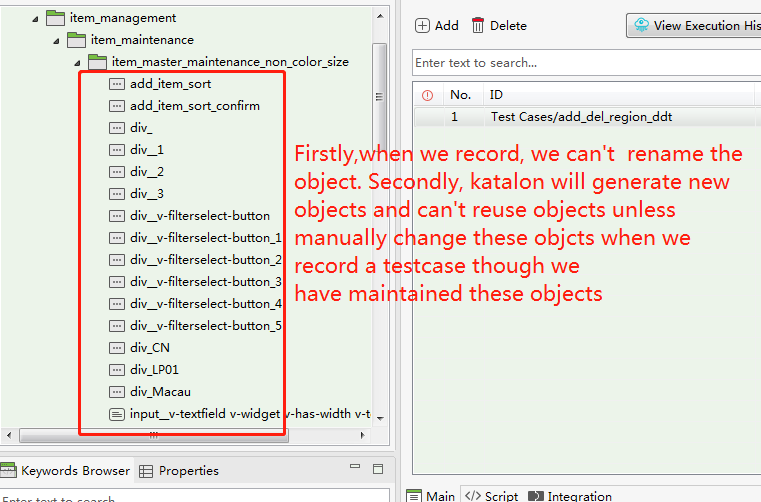The height and width of the screenshot is (502, 761).
Task: Focus the Keywords Browser search field
Action: [x=194, y=496]
